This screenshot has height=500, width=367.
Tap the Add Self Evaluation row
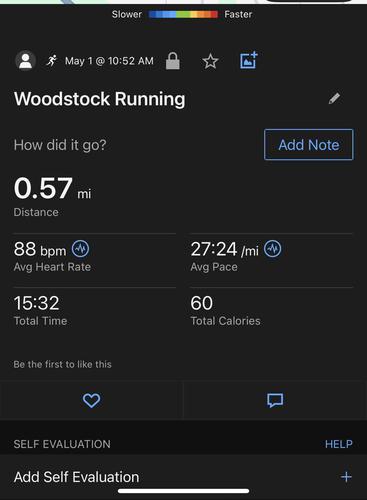[x=183, y=477]
